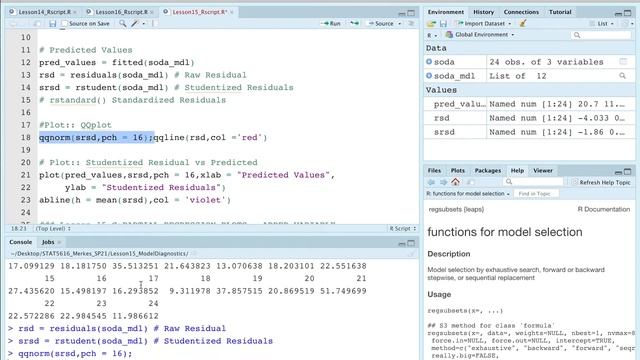Maximize the Help pane
The width and height of the screenshot is (640, 360).
click(x=628, y=171)
